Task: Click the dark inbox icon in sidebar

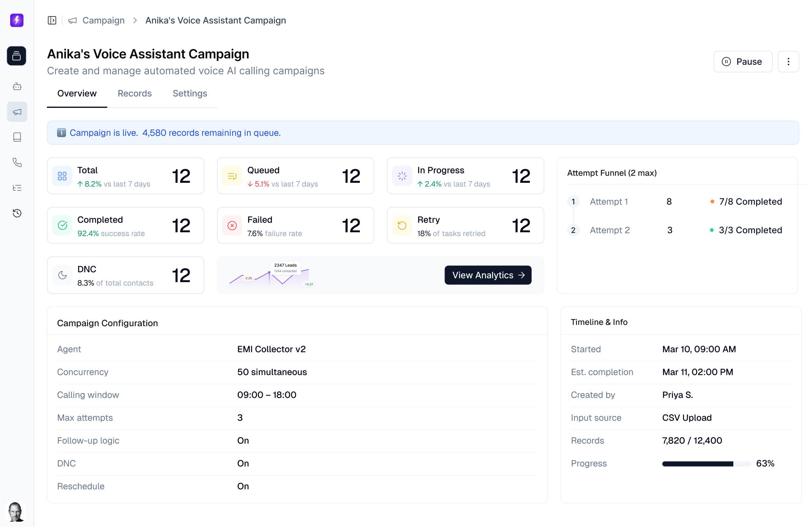Action: [x=16, y=56]
